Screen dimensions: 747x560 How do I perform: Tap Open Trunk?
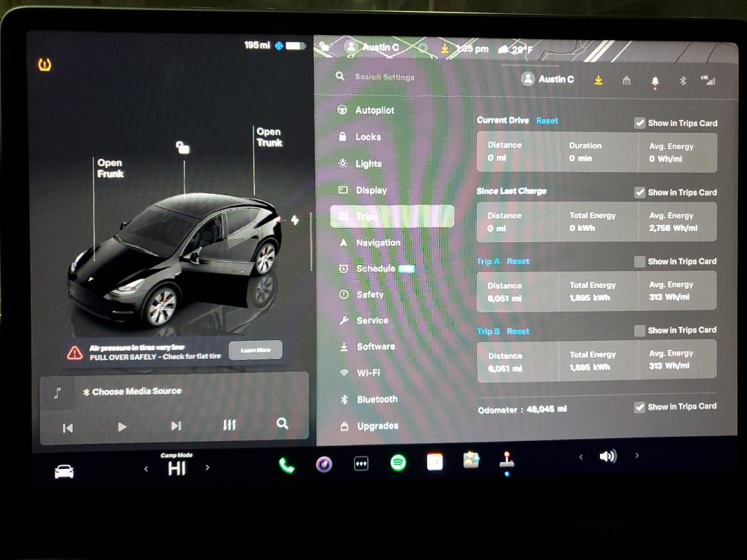pos(269,137)
